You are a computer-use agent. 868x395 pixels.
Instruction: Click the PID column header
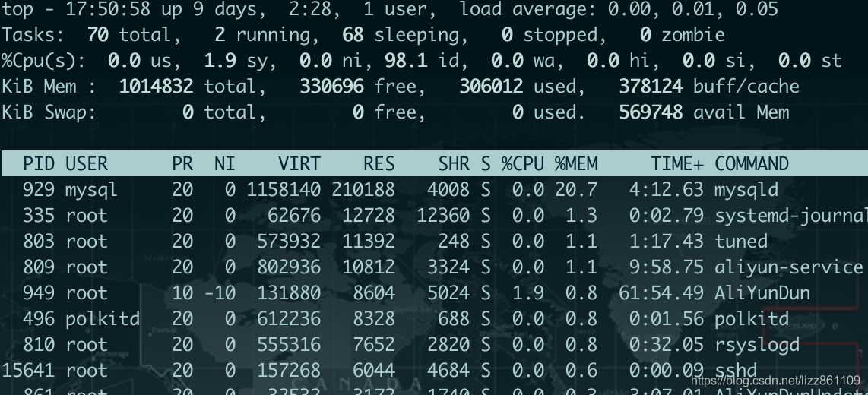(39, 164)
